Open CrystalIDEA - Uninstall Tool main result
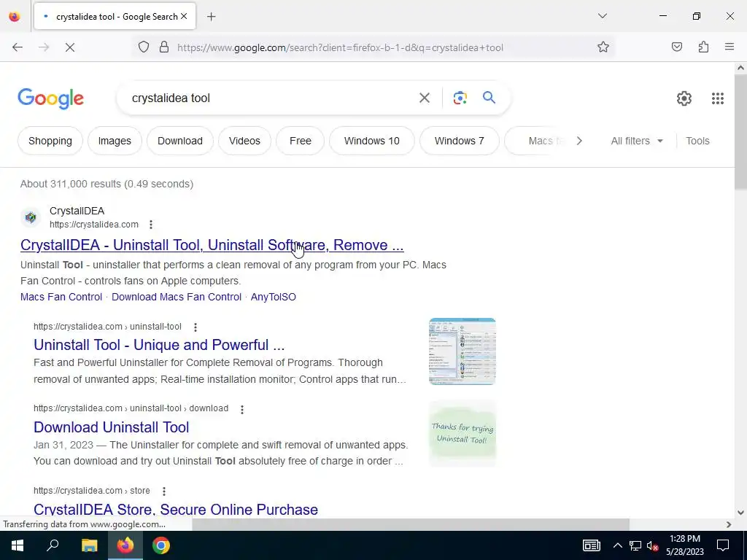The height and width of the screenshot is (560, 747). point(212,245)
